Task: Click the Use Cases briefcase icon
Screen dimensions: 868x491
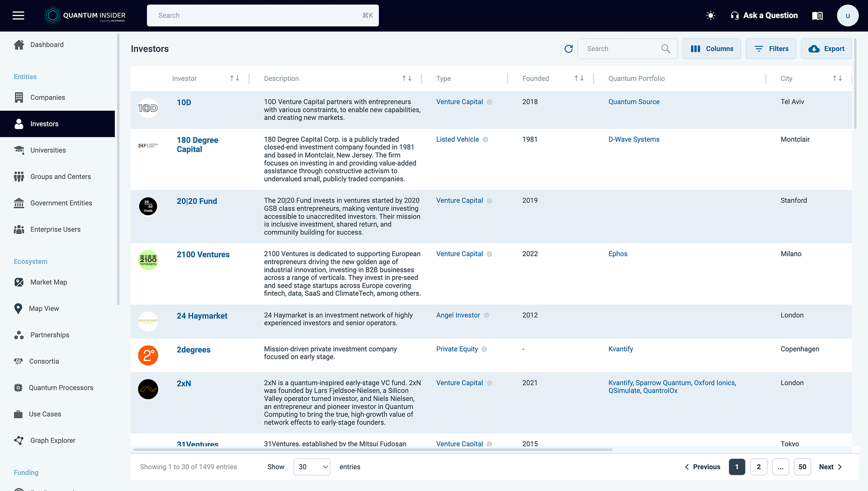Action: (18, 414)
